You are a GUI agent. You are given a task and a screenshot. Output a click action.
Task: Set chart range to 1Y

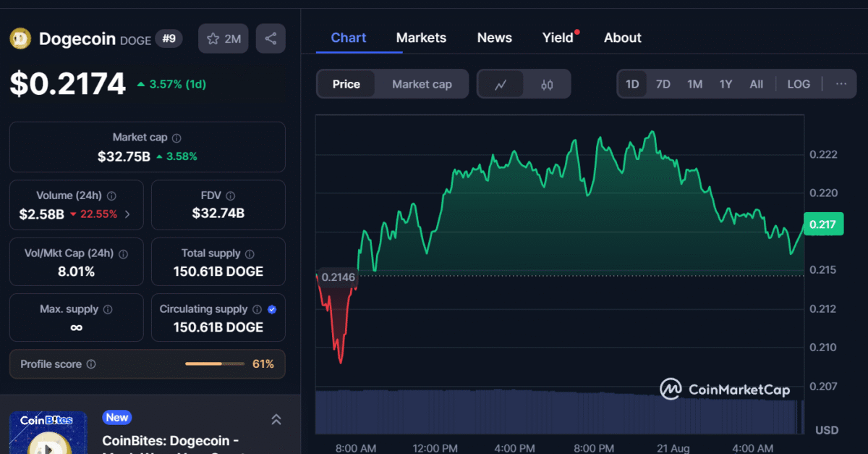pos(726,84)
